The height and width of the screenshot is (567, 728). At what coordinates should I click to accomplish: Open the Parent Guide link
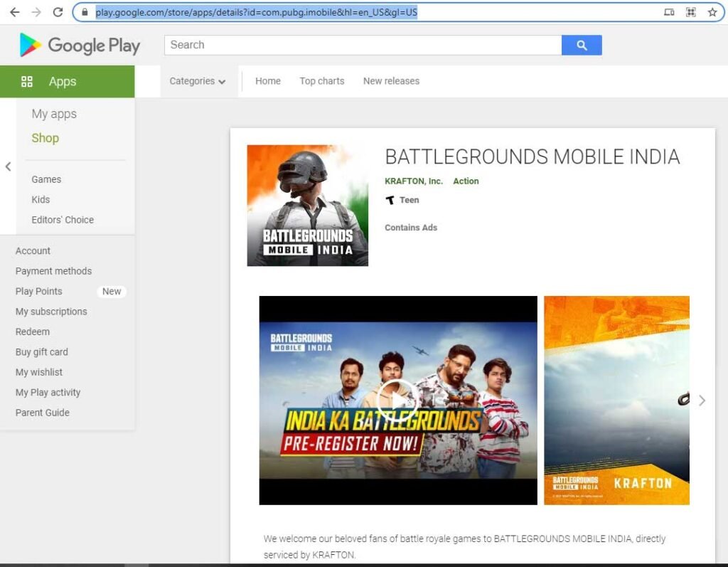[42, 413]
